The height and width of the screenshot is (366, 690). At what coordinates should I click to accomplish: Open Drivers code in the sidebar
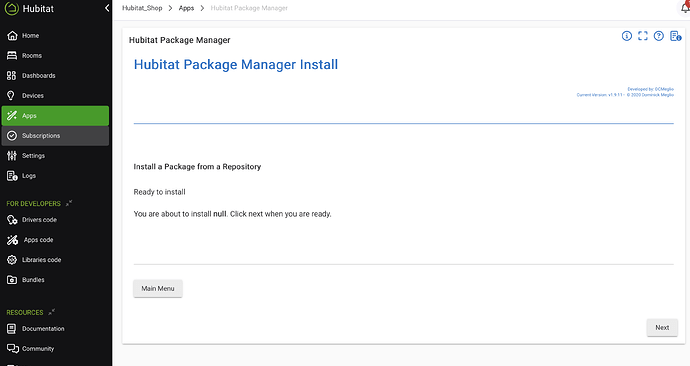55,220
